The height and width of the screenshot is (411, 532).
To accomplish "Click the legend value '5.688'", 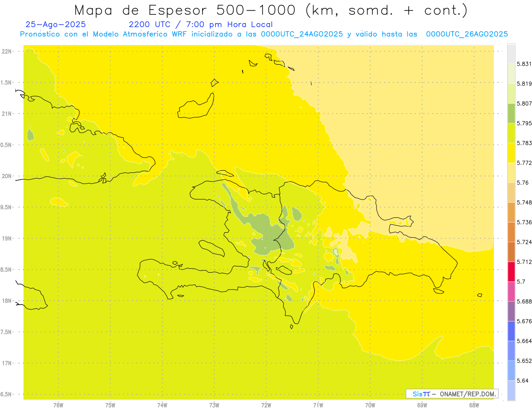I will pyautogui.click(x=524, y=301).
